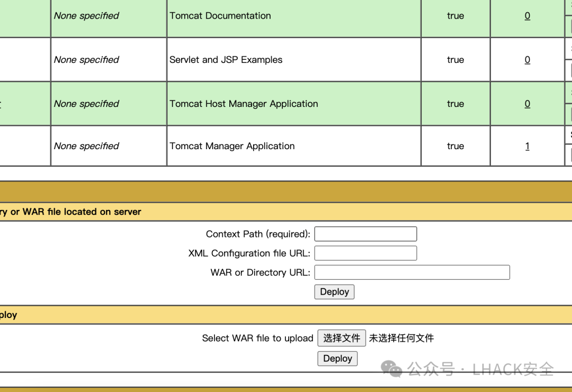
Task: Click 'true' in the Tomcat Documentation row
Action: pos(455,16)
